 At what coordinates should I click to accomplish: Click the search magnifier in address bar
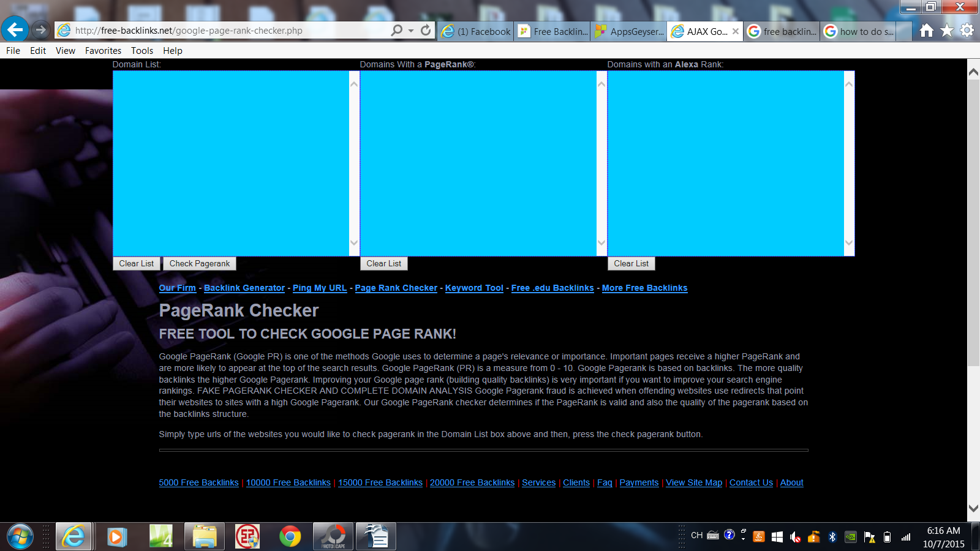tap(397, 30)
